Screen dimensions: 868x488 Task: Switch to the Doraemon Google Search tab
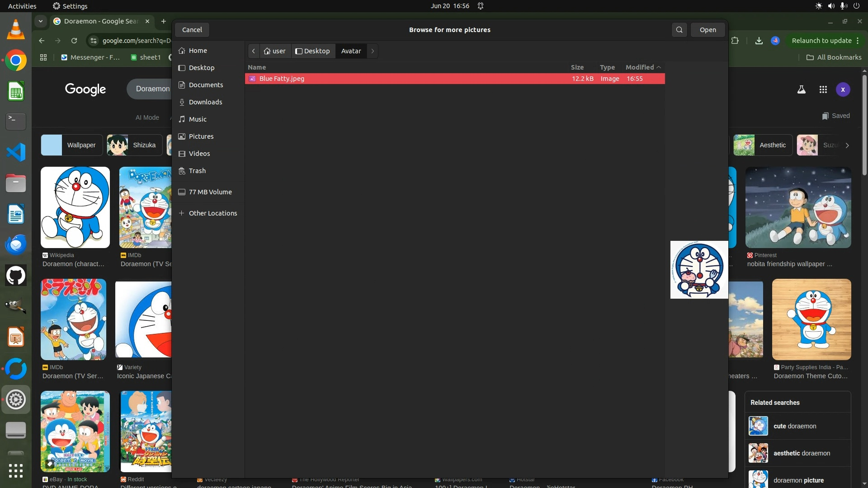pyautogui.click(x=100, y=21)
